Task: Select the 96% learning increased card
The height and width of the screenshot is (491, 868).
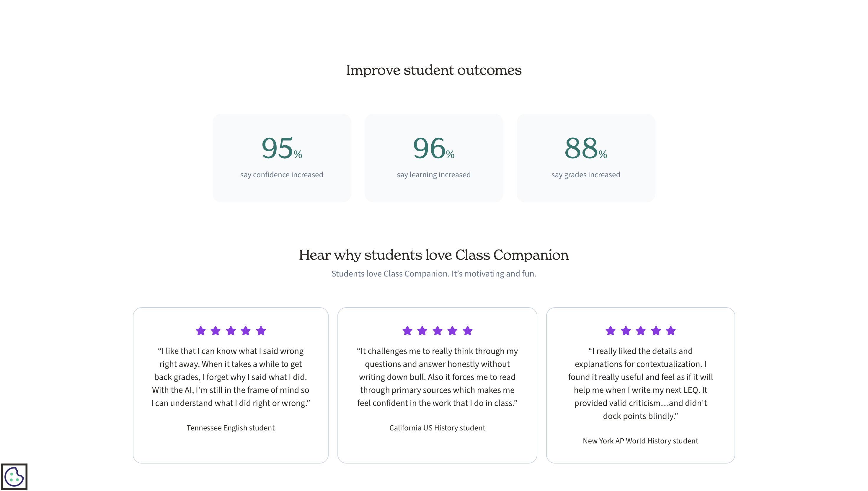Action: 434,158
